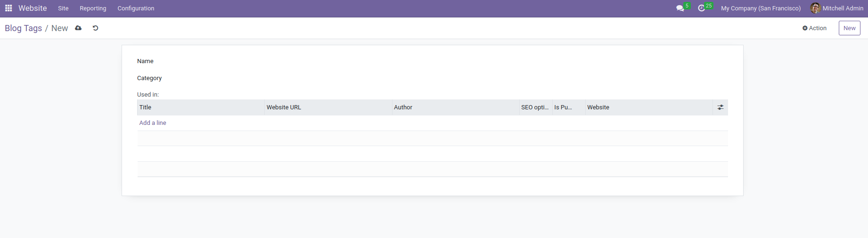Open the activities clock icon
Viewport: 868px width, 238px height.
(x=701, y=8)
